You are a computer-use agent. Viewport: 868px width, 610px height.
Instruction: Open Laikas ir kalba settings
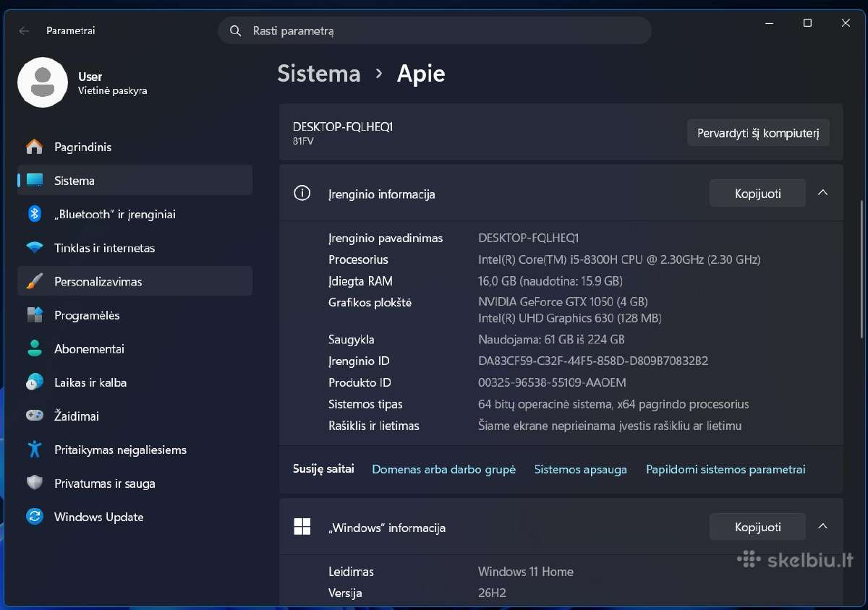tap(135, 382)
